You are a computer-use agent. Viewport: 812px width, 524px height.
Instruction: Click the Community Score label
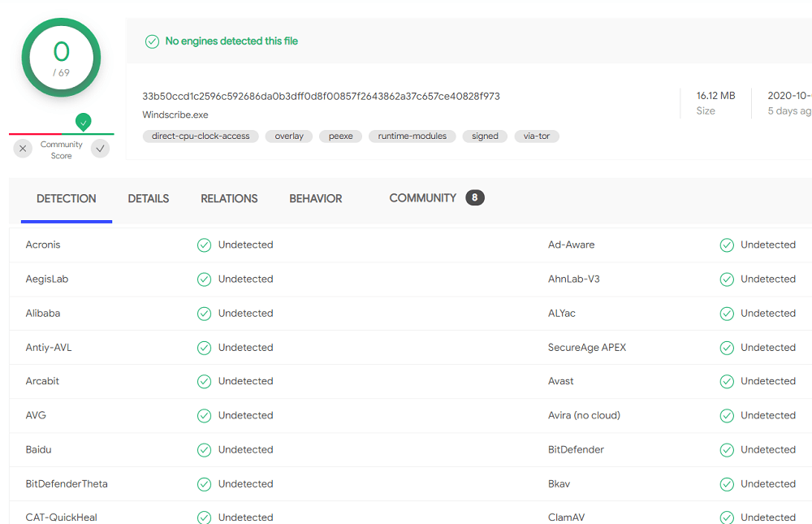point(61,149)
